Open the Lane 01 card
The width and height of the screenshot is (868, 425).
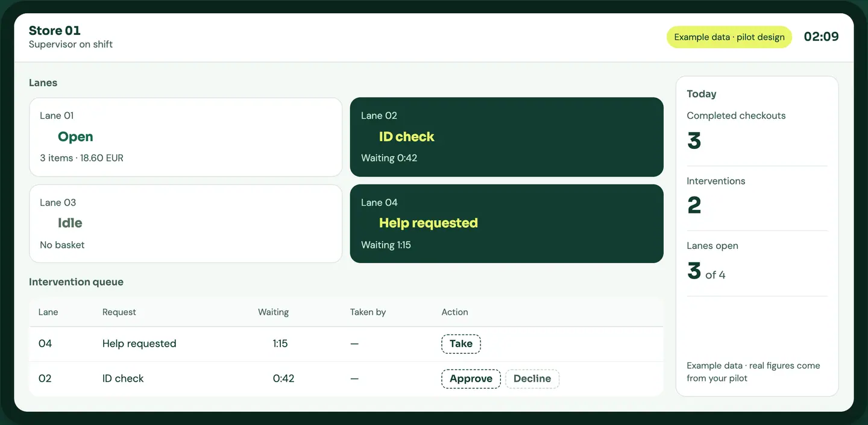(x=186, y=137)
